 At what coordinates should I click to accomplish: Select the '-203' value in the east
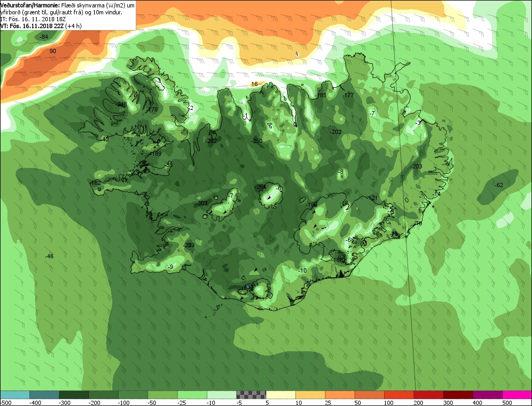(x=417, y=166)
